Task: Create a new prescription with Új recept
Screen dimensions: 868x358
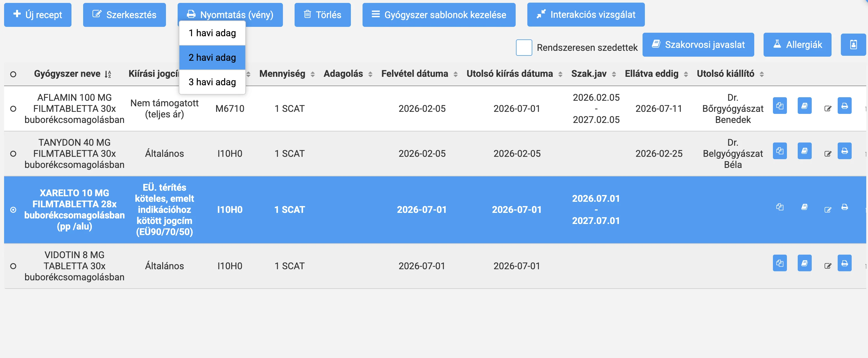Action: [x=38, y=15]
